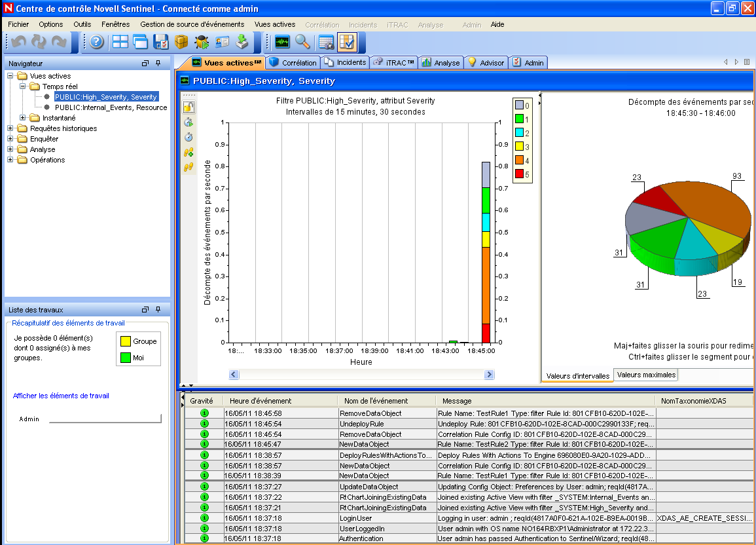The height and width of the screenshot is (545, 756).
Task: Click the yellow cube toolbar icon
Action: click(181, 43)
